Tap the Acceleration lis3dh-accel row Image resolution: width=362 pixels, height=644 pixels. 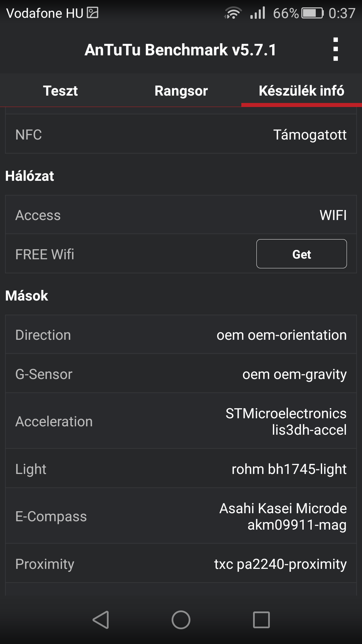181,421
